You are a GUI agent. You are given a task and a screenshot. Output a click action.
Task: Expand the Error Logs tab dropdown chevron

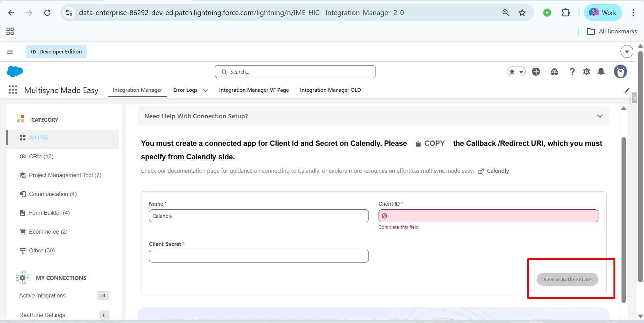click(205, 90)
